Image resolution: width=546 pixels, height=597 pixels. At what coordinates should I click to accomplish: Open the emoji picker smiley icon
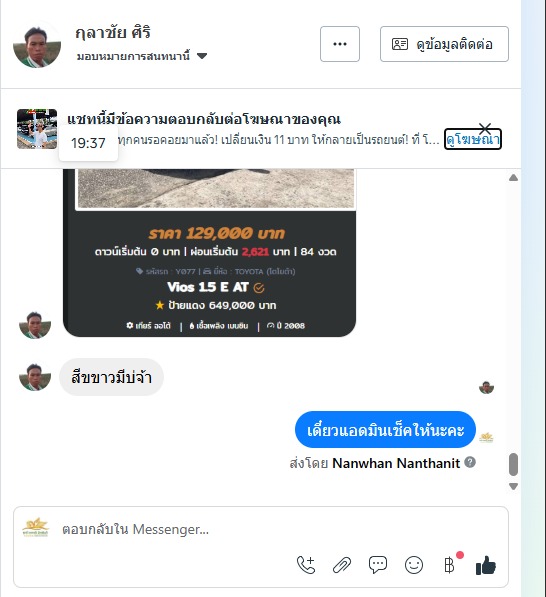414,565
